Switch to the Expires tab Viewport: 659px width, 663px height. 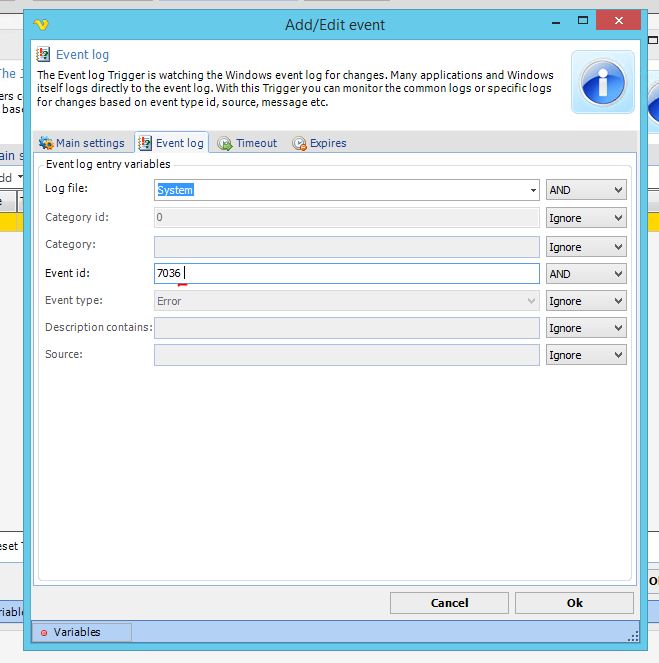click(x=320, y=143)
